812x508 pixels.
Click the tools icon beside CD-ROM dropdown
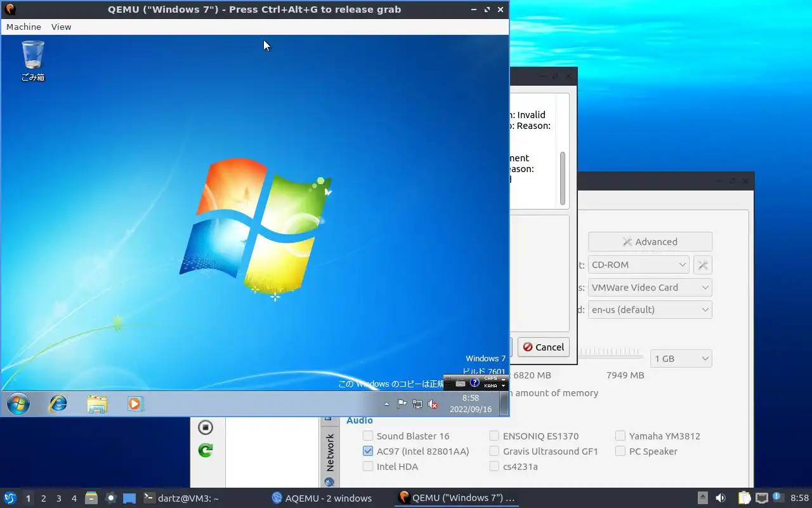(x=703, y=265)
